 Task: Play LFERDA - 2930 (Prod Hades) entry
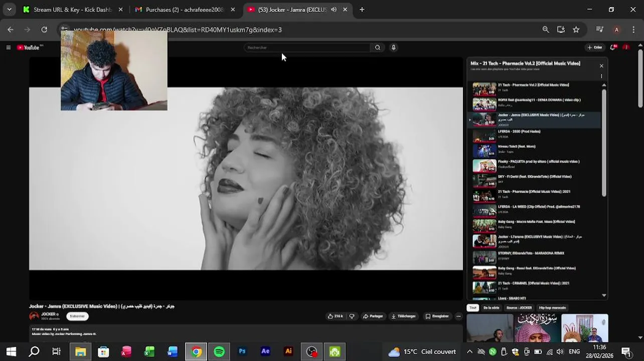(534, 135)
